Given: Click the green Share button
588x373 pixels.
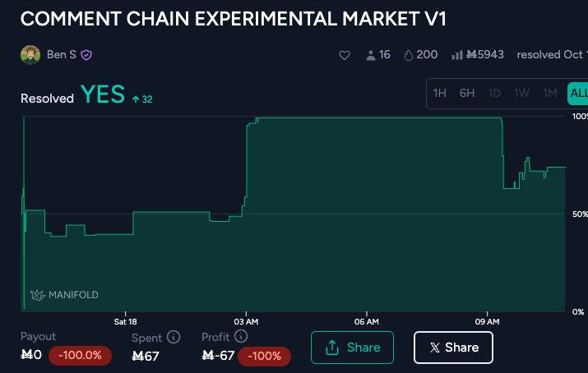Looking at the screenshot, I should (352, 348).
